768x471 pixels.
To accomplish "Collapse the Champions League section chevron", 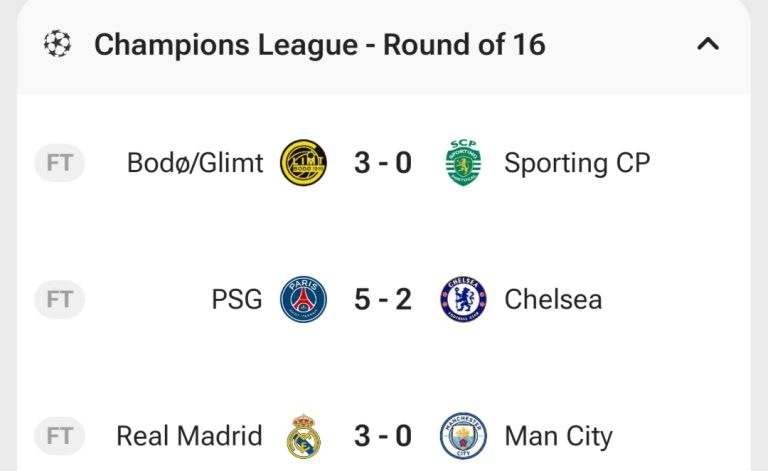I will (708, 44).
